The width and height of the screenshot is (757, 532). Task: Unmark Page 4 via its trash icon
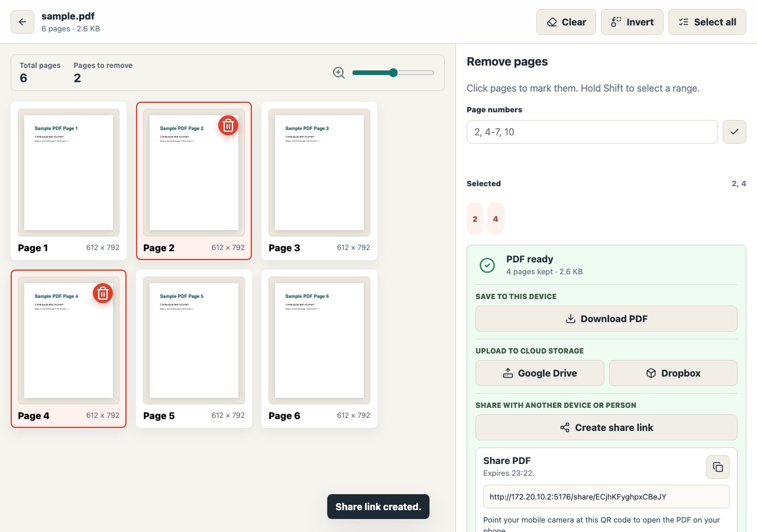point(103,293)
